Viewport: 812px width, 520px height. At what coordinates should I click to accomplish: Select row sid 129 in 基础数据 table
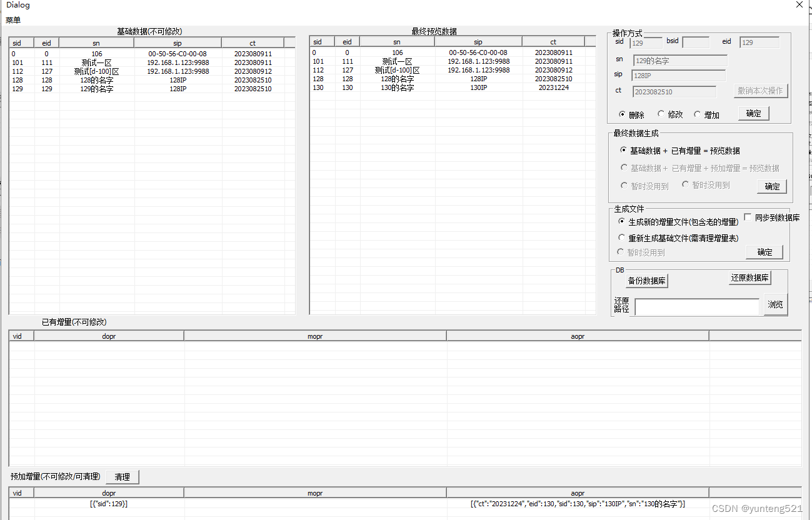pyautogui.click(x=152, y=89)
